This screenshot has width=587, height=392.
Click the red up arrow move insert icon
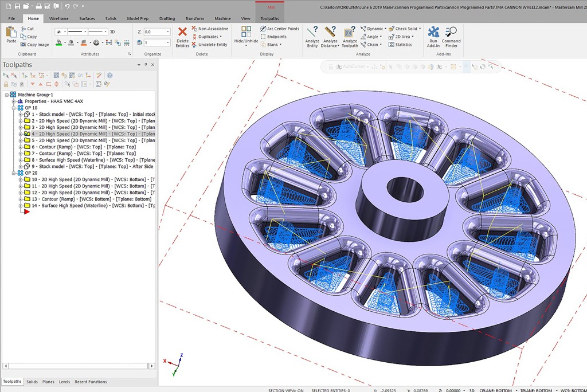(41, 84)
